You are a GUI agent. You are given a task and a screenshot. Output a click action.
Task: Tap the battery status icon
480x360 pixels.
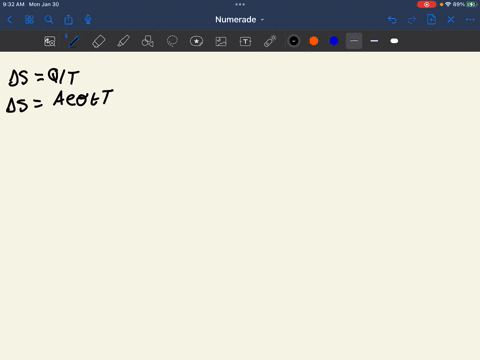[471, 4]
